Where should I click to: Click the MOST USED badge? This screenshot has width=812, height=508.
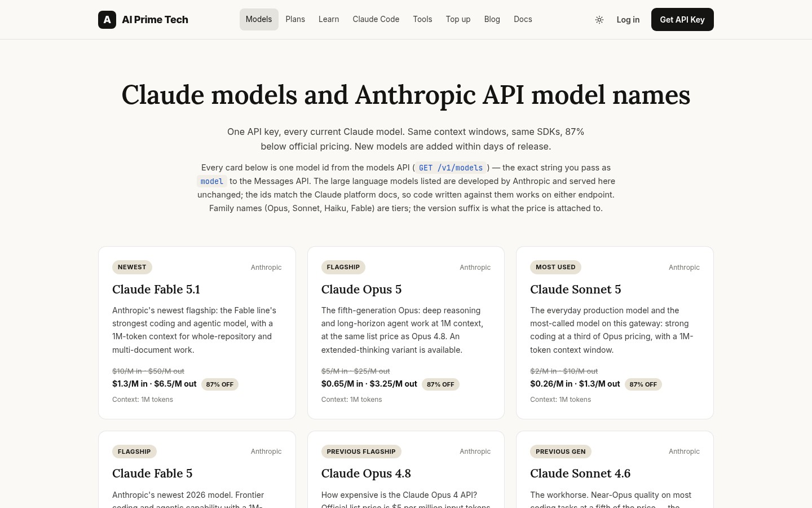[x=555, y=267]
